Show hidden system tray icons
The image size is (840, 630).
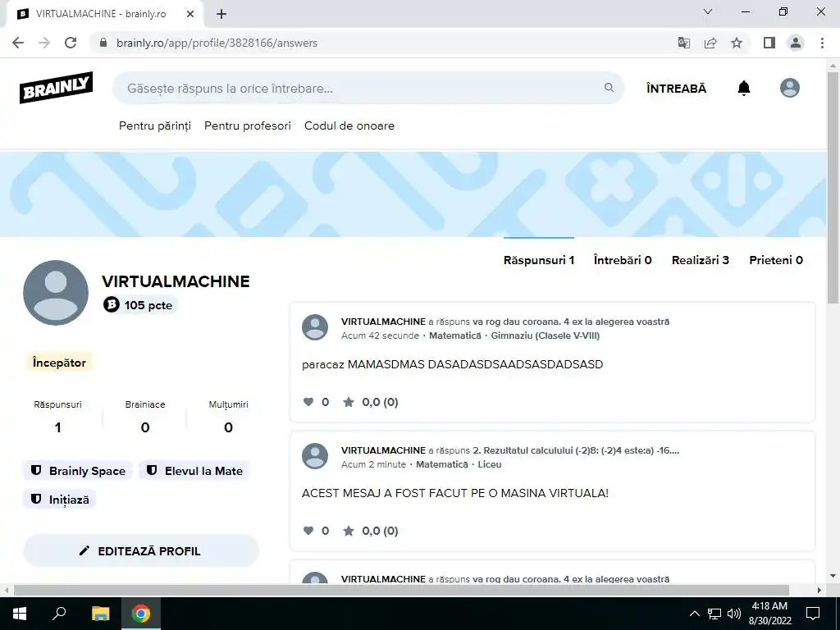[x=694, y=614]
